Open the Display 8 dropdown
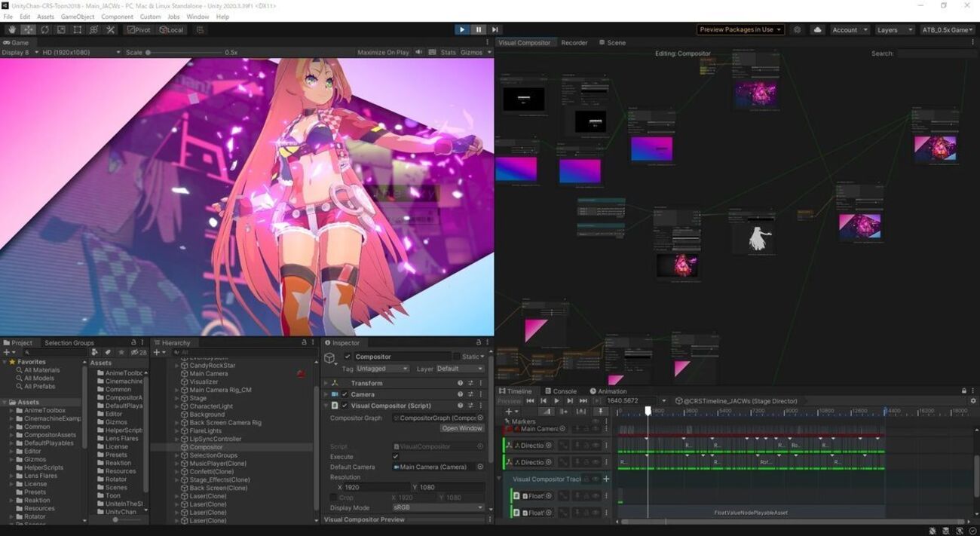This screenshot has height=536, width=980. (19, 52)
